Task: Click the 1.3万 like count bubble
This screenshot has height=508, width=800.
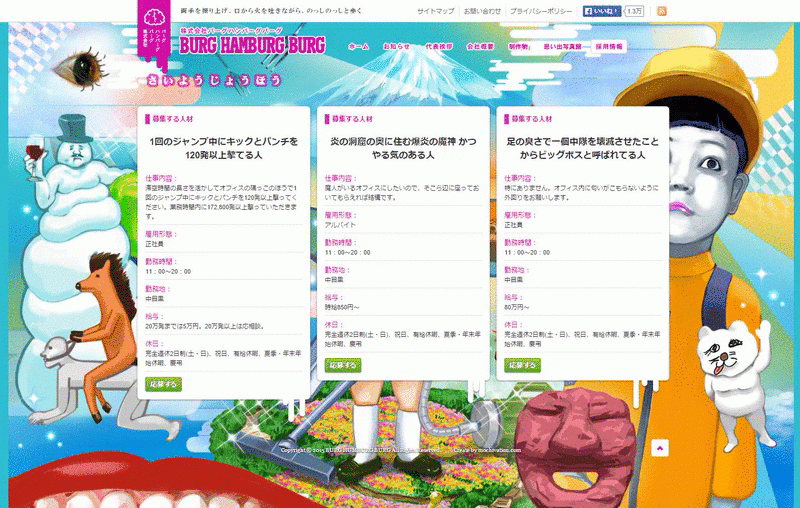Action: click(634, 11)
